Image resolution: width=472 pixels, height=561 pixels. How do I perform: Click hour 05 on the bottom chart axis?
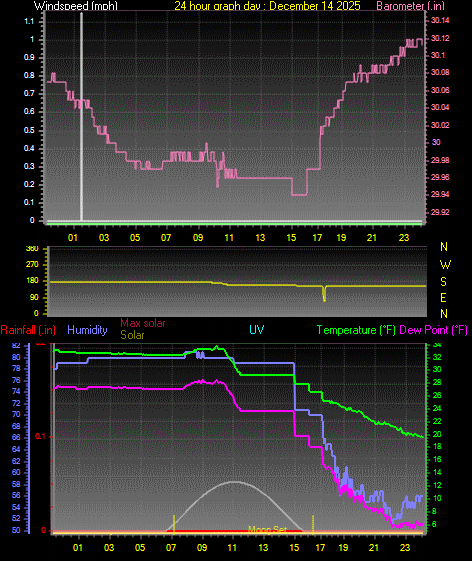click(140, 547)
